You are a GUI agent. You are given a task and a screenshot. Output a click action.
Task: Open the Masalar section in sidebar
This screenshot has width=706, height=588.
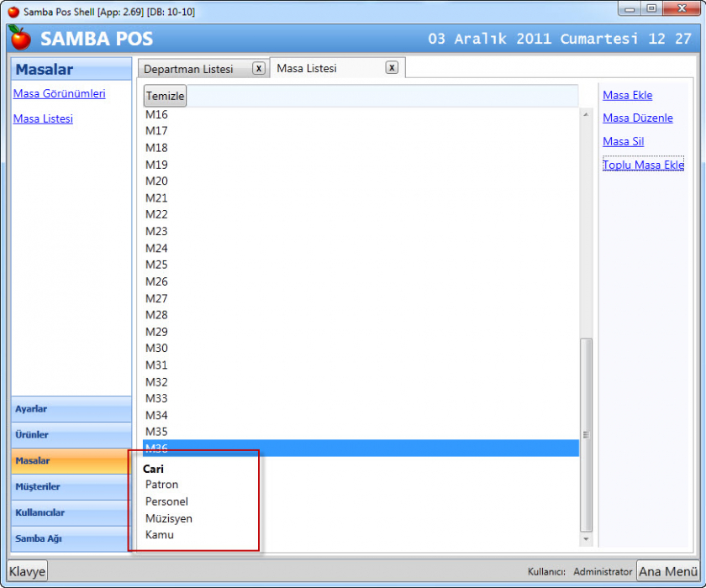(71, 460)
